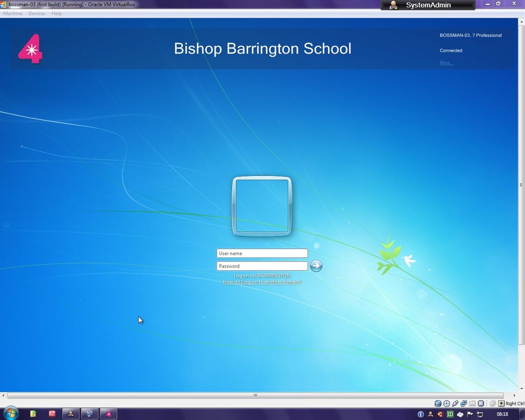Open the Machine menu
Screen dimensions: 525x420
point(12,14)
